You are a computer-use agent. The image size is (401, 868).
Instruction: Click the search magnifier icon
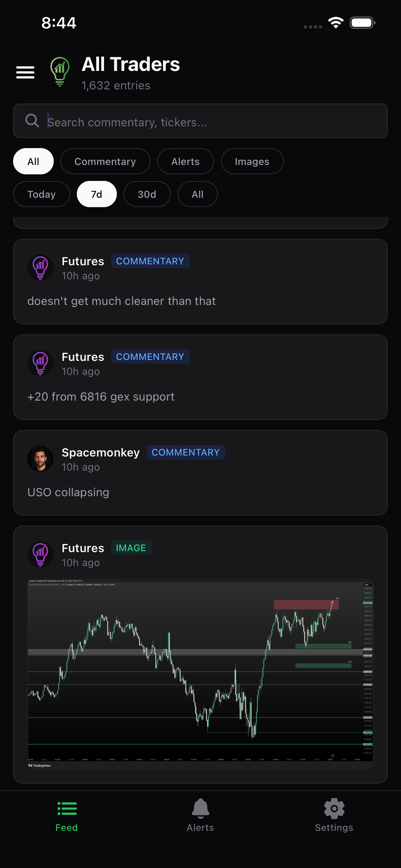pos(31,121)
